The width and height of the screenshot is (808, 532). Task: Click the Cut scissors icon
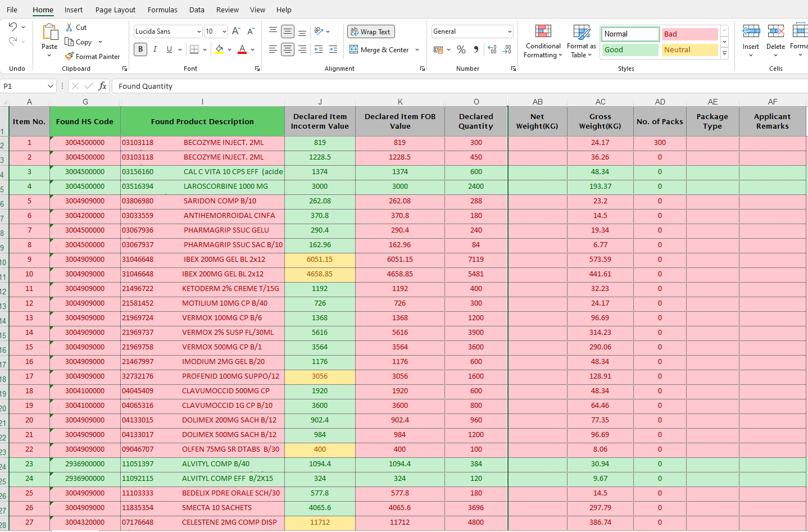pos(69,27)
